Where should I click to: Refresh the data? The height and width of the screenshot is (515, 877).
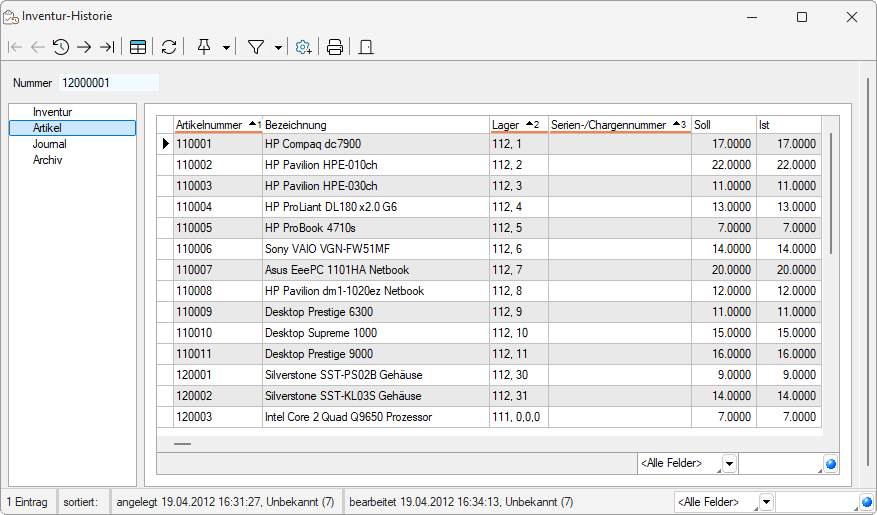coord(169,47)
